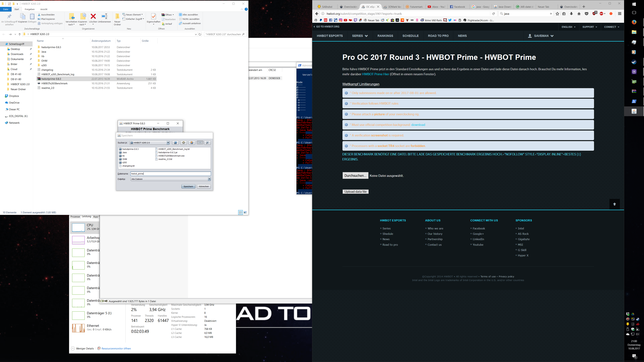Screen dimensions: 644x362
Task: Switch to the Freigeben ribbon tab
Action: (x=30, y=9)
